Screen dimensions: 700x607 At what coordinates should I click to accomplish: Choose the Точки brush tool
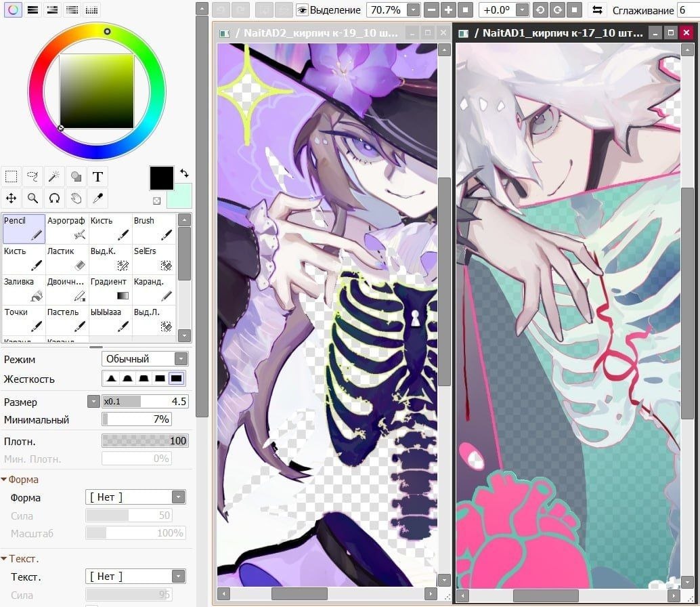pyautogui.click(x=23, y=320)
